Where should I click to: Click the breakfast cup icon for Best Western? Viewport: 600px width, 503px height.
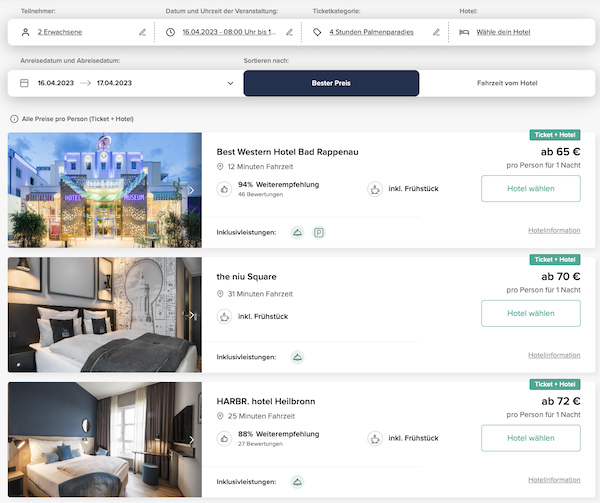375,189
